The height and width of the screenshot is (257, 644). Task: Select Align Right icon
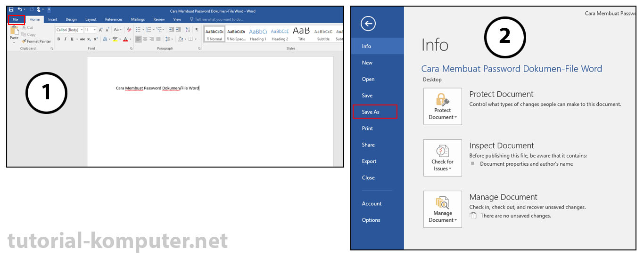coord(152,39)
